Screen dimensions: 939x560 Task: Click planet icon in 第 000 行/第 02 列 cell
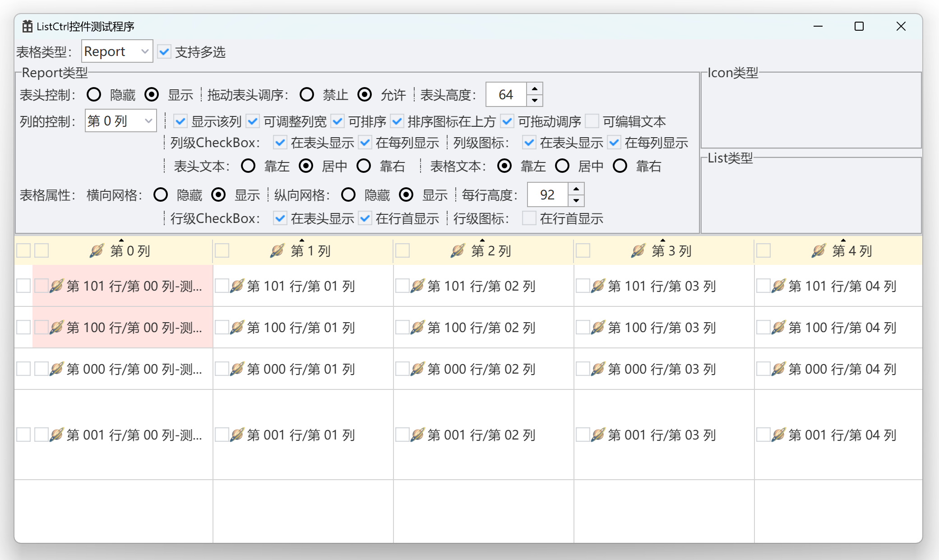pos(417,369)
